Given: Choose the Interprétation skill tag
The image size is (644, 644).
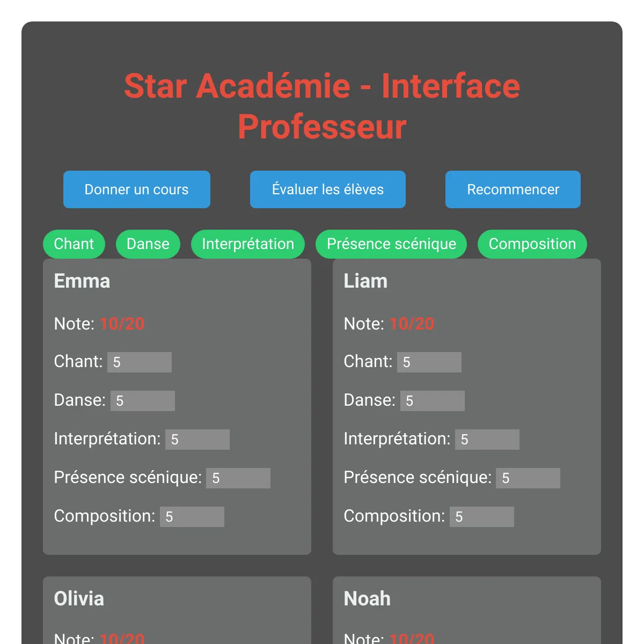Looking at the screenshot, I should (248, 244).
